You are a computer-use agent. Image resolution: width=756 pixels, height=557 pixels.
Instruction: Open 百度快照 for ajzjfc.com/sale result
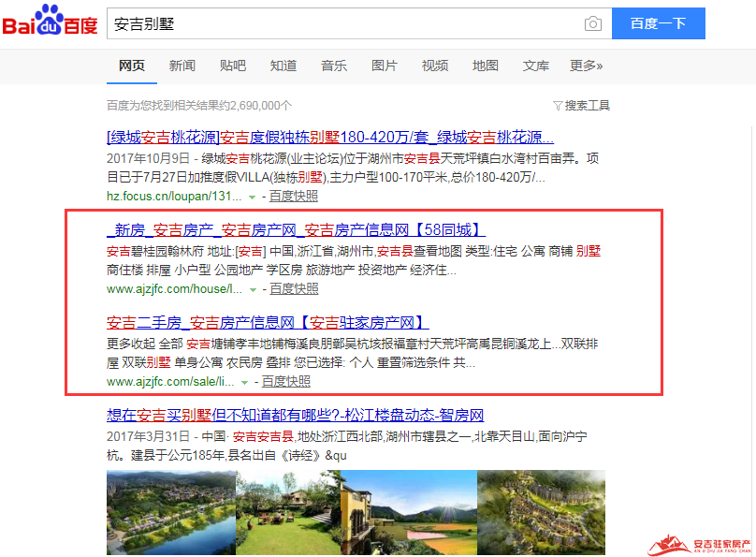pos(286,381)
